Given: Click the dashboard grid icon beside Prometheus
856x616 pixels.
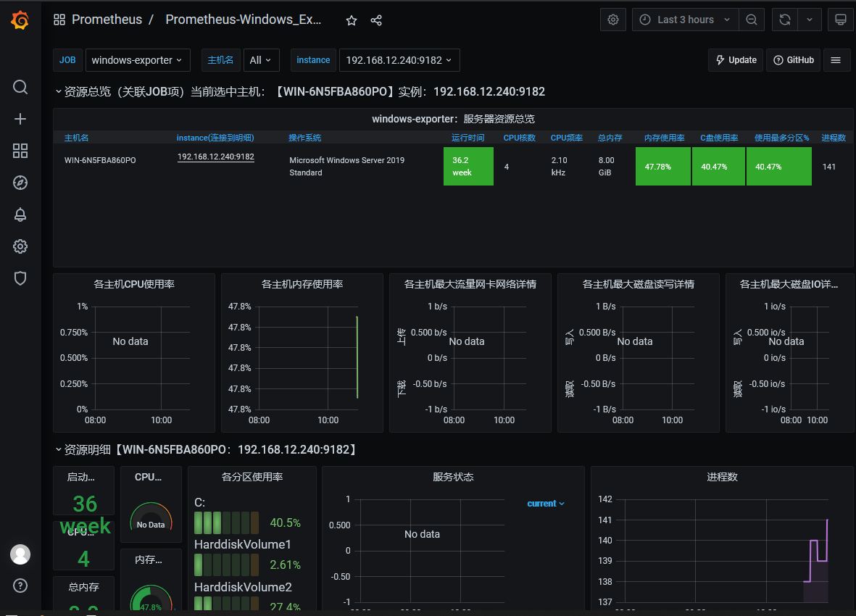Looking at the screenshot, I should pyautogui.click(x=59, y=20).
